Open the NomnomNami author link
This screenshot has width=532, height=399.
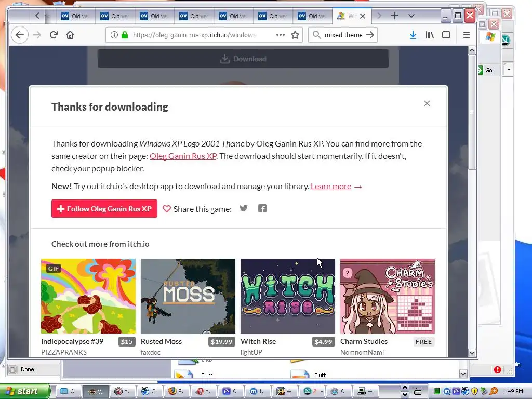point(362,352)
